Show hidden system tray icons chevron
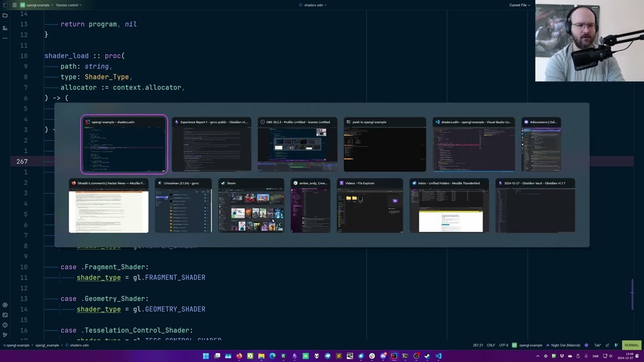The width and height of the screenshot is (644, 362). (538, 356)
